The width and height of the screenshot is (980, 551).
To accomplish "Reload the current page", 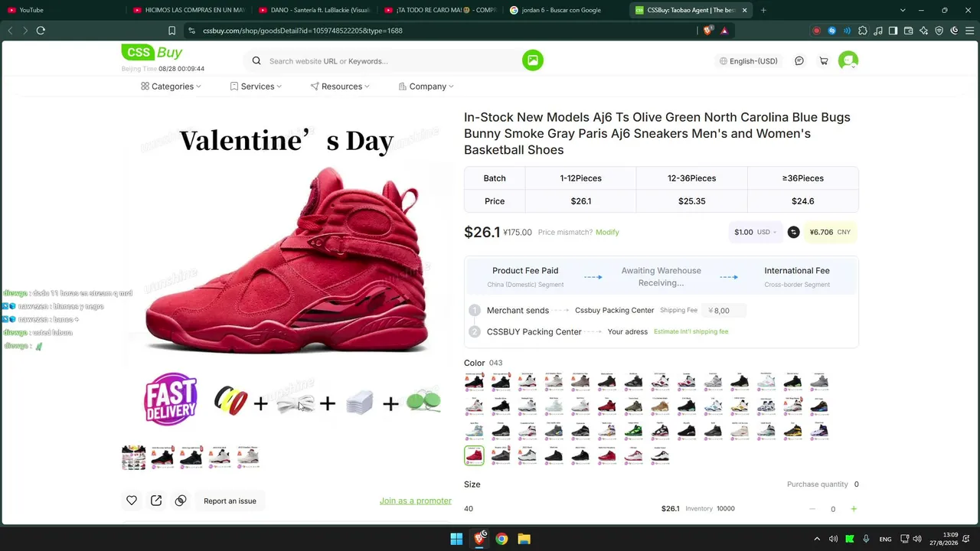I will point(41,31).
